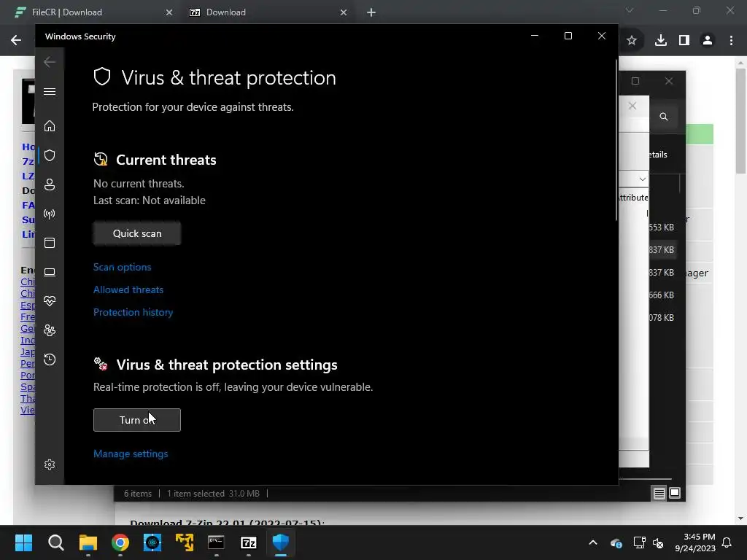Switch to the 7-Zip Download browser tab
The width and height of the screenshot is (747, 560).
pyautogui.click(x=268, y=12)
